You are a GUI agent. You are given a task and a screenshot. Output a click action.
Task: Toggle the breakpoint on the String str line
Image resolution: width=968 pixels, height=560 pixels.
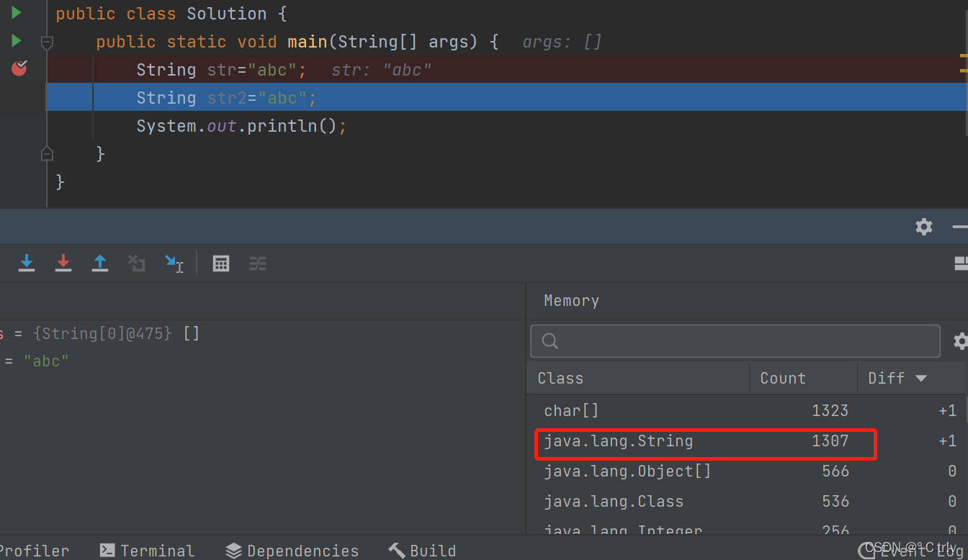coord(19,68)
